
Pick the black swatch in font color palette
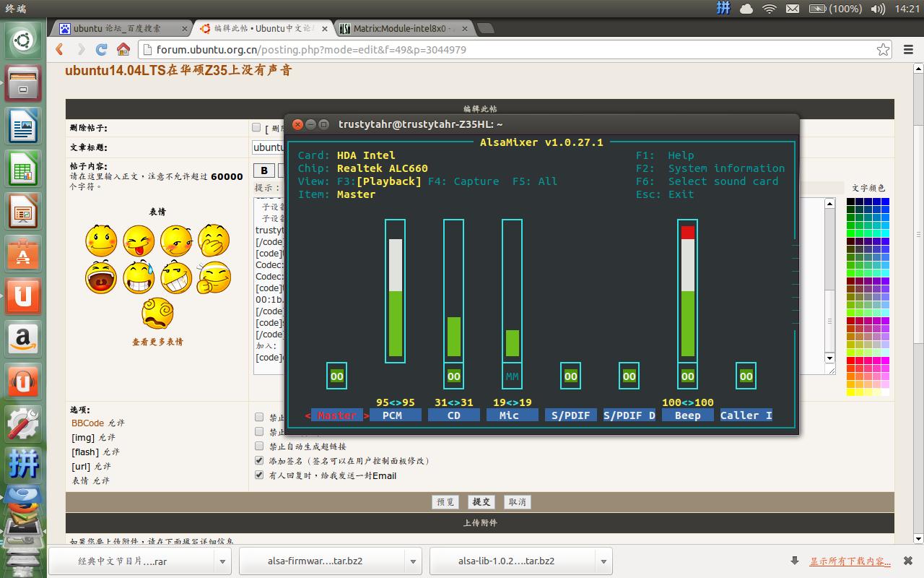pos(851,201)
